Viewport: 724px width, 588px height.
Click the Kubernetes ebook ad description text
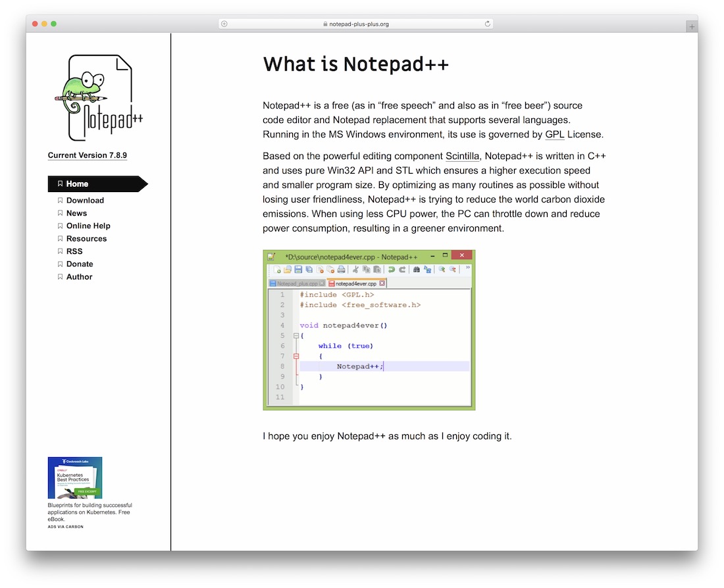(90, 512)
